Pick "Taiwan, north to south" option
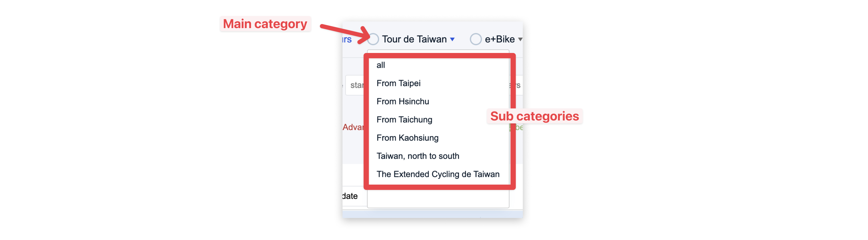The width and height of the screenshot is (868, 240). pyautogui.click(x=418, y=156)
